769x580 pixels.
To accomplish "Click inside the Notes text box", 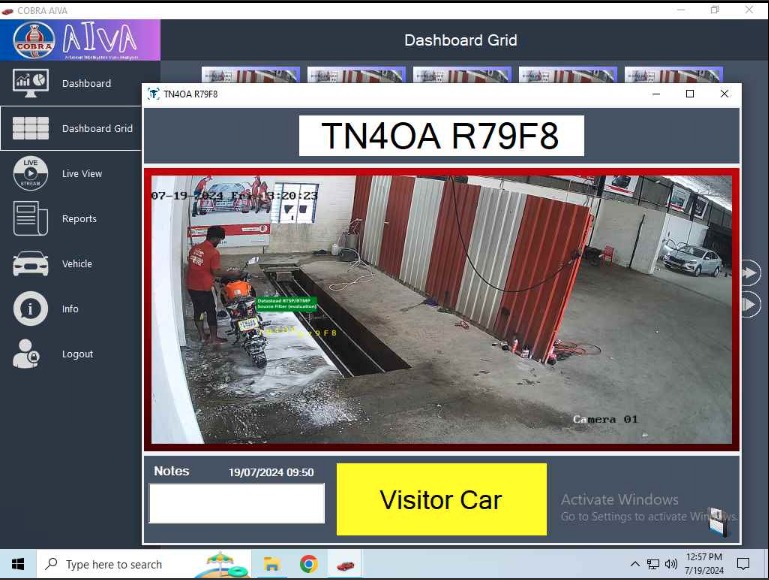I will [x=237, y=503].
